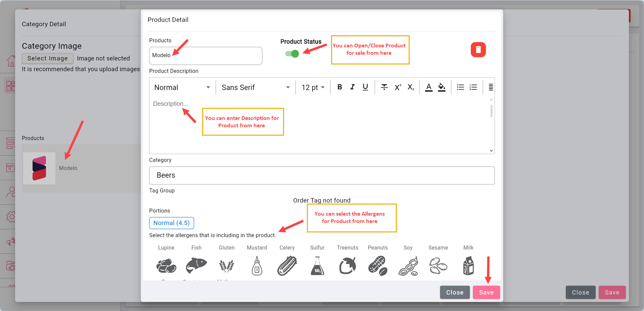Toggle bold formatting in description editor
Image resolution: width=644 pixels, height=311 pixels.
tap(339, 87)
